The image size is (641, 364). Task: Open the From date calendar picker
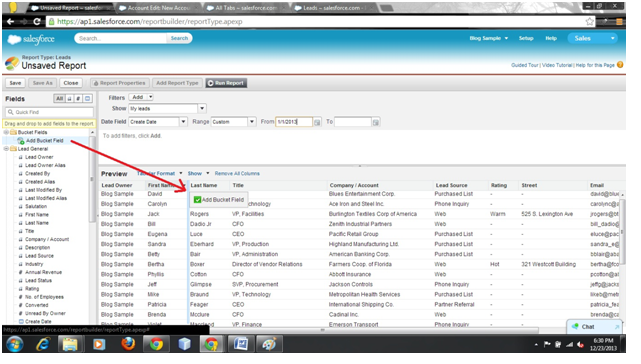[x=317, y=122]
